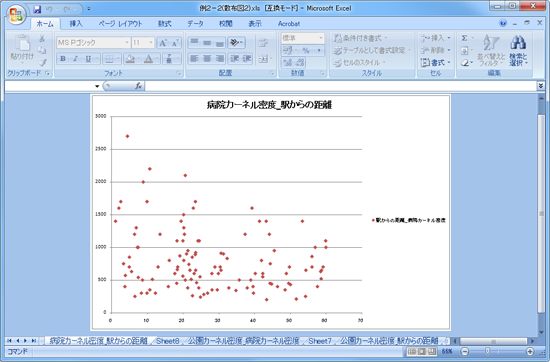Open the 挿入 ribbon tab
The width and height of the screenshot is (550, 362).
point(75,24)
